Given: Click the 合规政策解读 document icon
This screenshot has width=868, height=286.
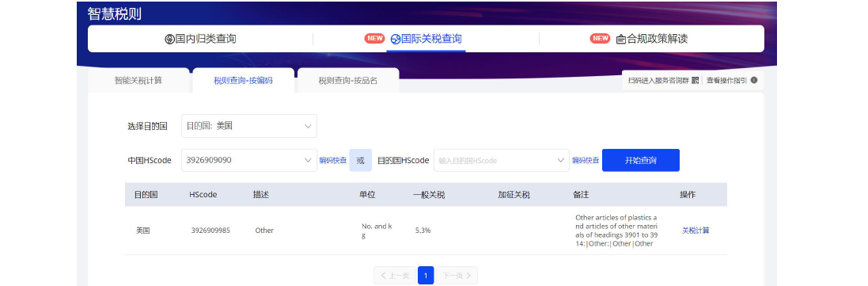Looking at the screenshot, I should coord(621,40).
